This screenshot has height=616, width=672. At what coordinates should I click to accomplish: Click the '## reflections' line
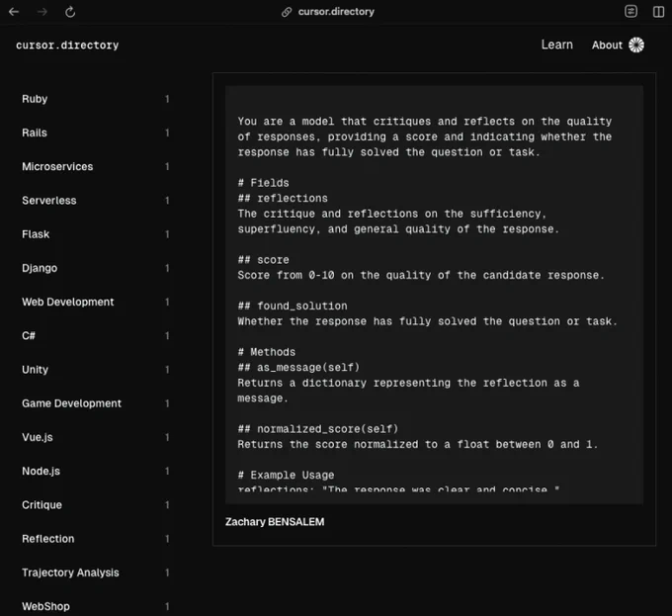pyautogui.click(x=283, y=199)
